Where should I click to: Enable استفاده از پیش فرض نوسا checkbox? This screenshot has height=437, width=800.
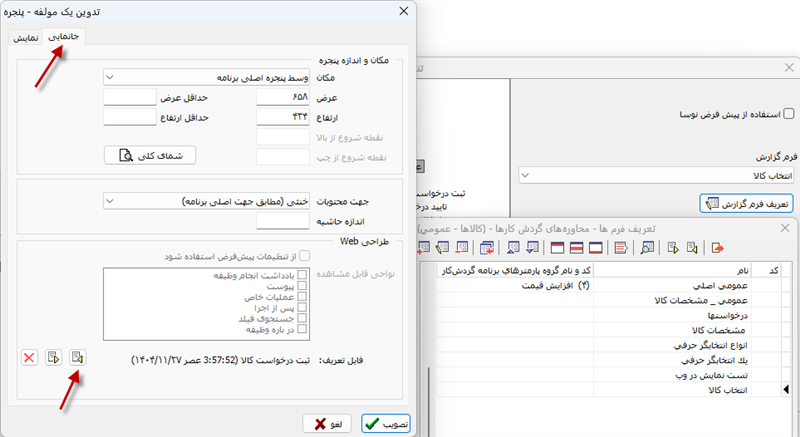tap(788, 115)
